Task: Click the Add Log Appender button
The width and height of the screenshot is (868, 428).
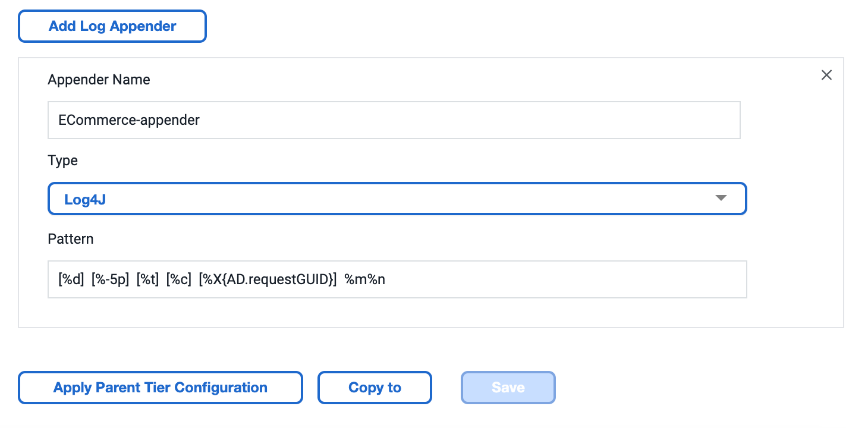Action: pos(112,26)
